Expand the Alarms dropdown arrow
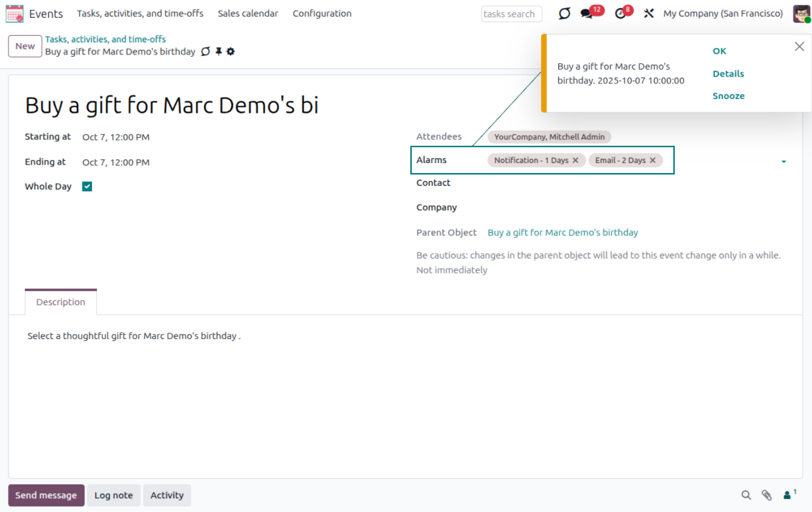This screenshot has height=512, width=812. click(783, 162)
